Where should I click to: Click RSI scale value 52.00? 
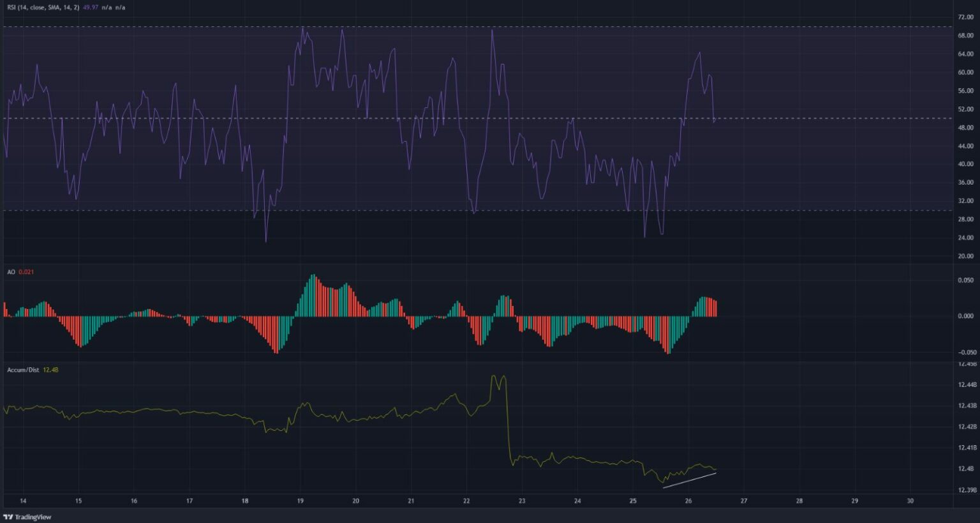coord(966,110)
